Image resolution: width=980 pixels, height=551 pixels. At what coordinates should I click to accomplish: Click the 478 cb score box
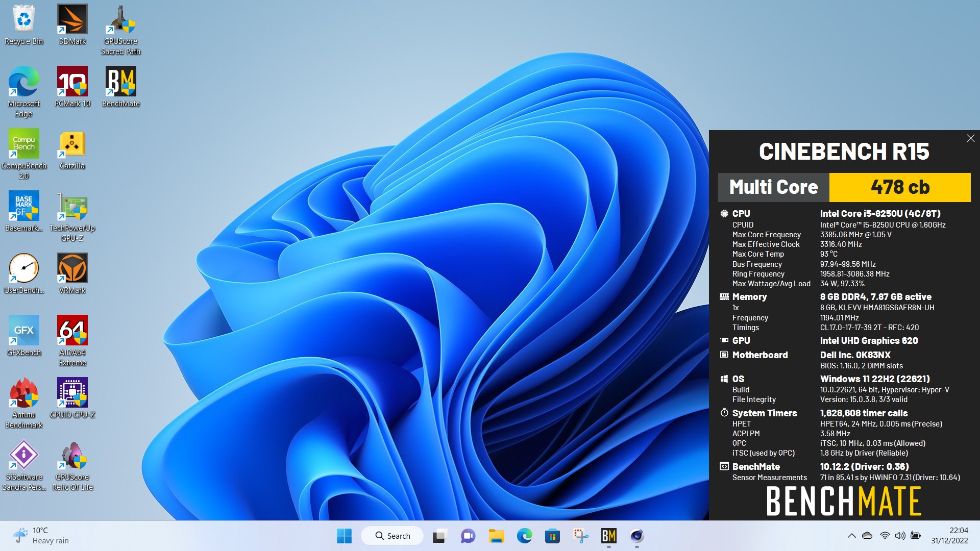tap(900, 187)
